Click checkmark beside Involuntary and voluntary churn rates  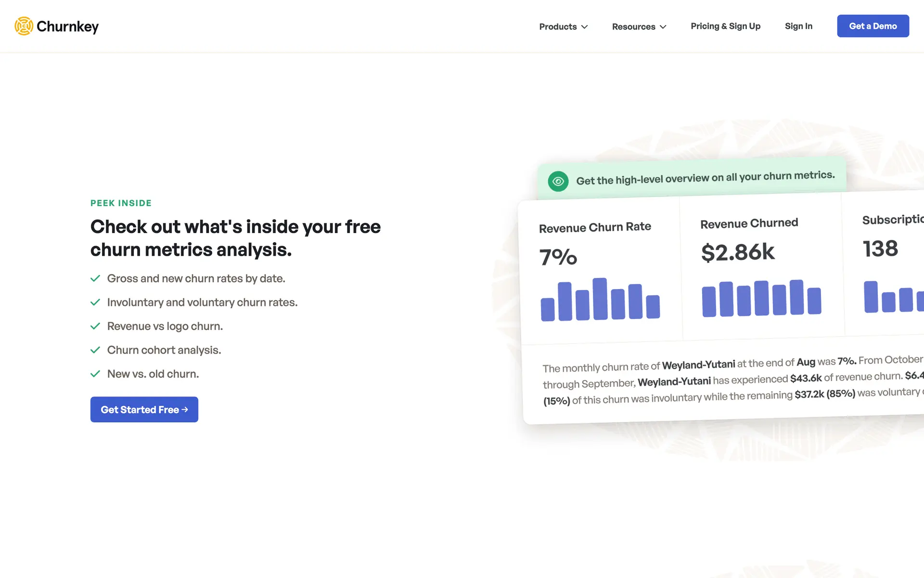(x=95, y=302)
